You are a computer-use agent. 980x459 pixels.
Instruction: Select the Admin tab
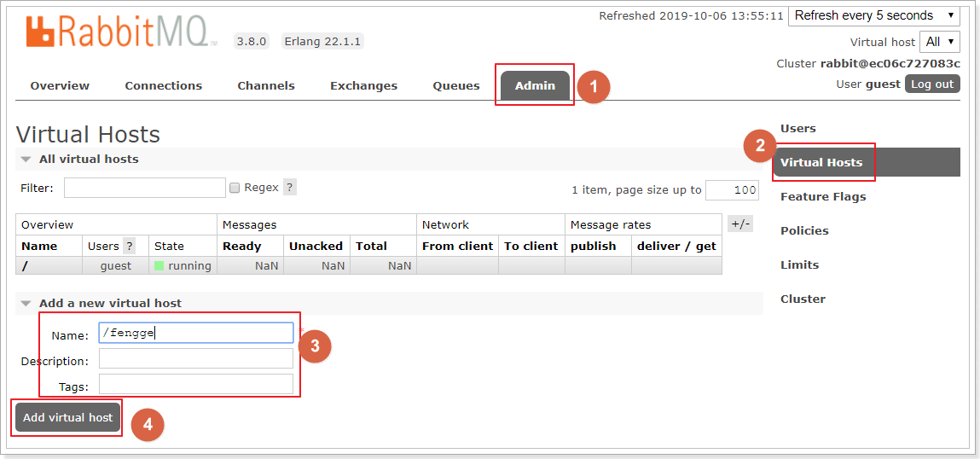click(535, 85)
